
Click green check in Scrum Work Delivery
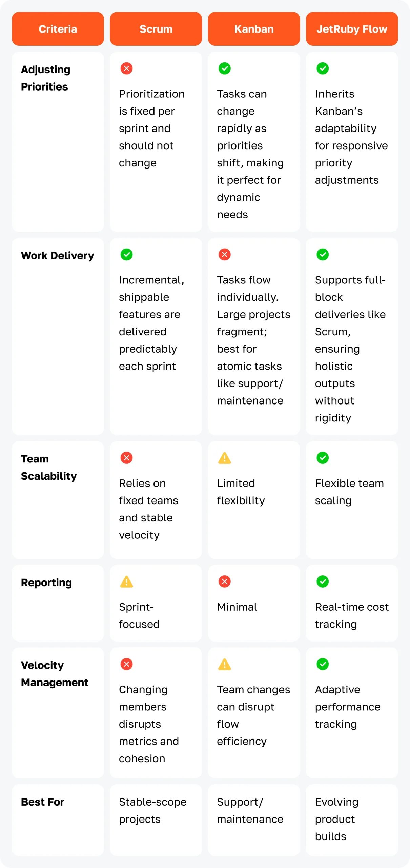tap(126, 255)
